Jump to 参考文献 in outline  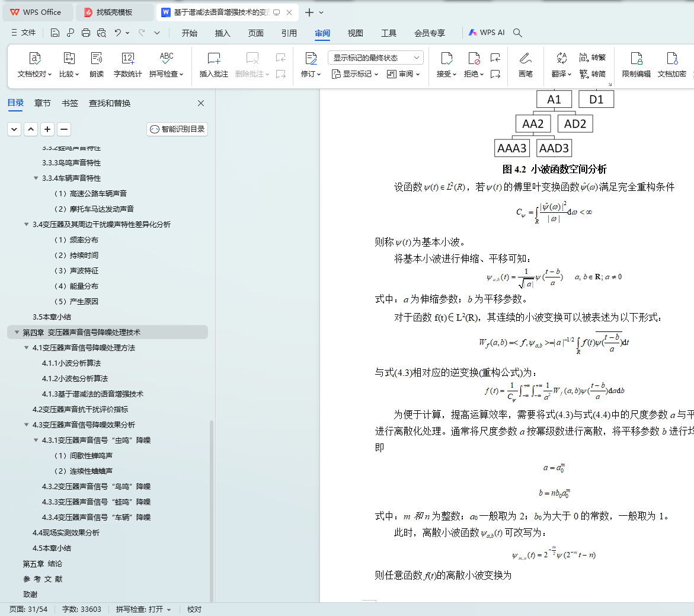43,579
